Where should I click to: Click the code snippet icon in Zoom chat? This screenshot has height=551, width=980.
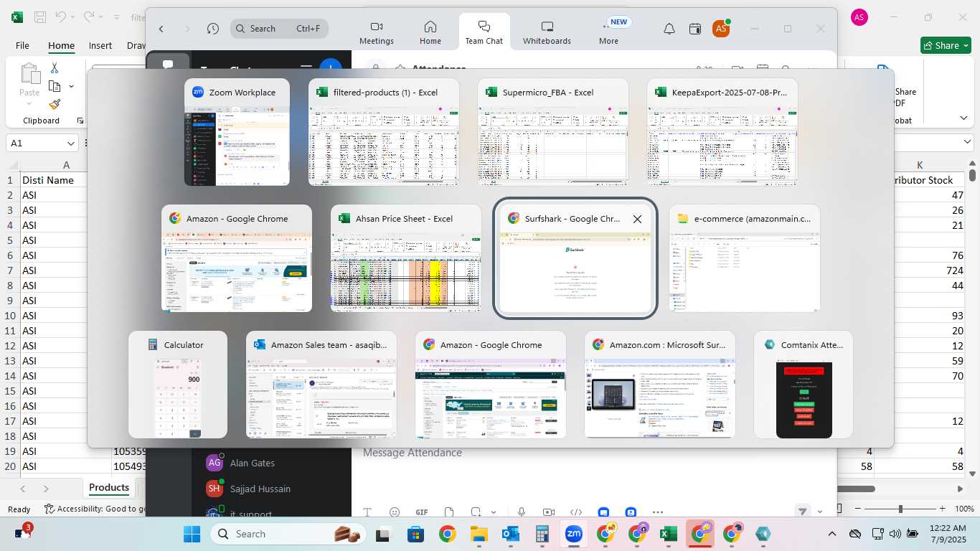[x=576, y=512]
